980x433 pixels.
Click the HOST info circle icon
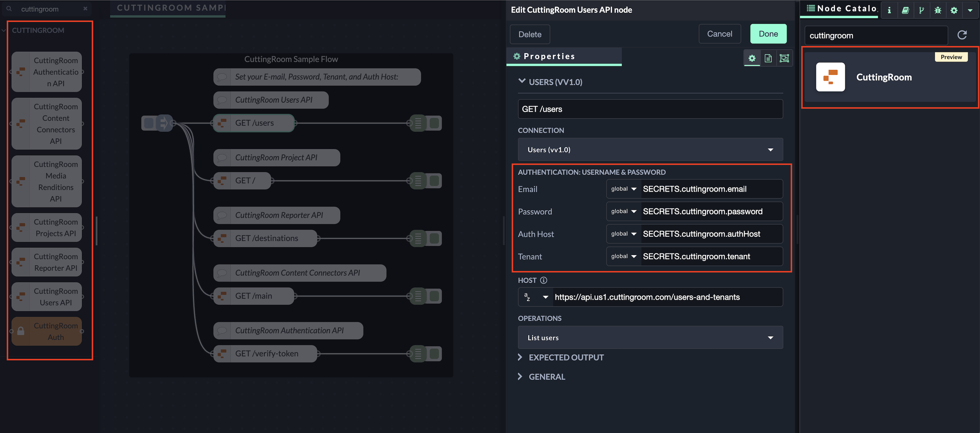pyautogui.click(x=544, y=280)
